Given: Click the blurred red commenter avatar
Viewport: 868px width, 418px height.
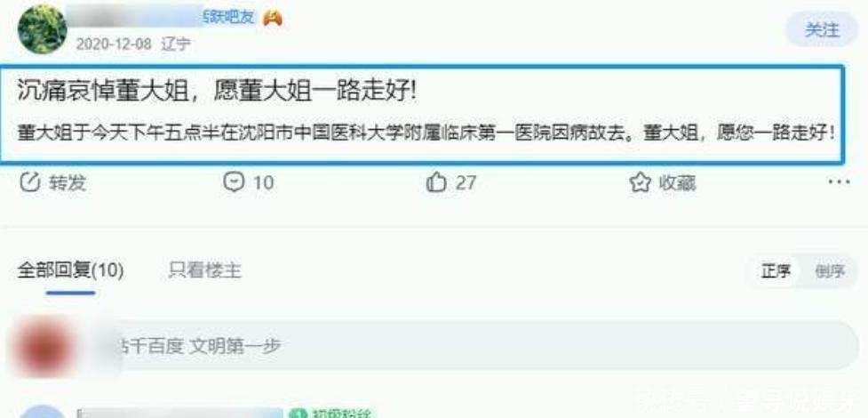Looking at the screenshot, I should click(x=44, y=347).
